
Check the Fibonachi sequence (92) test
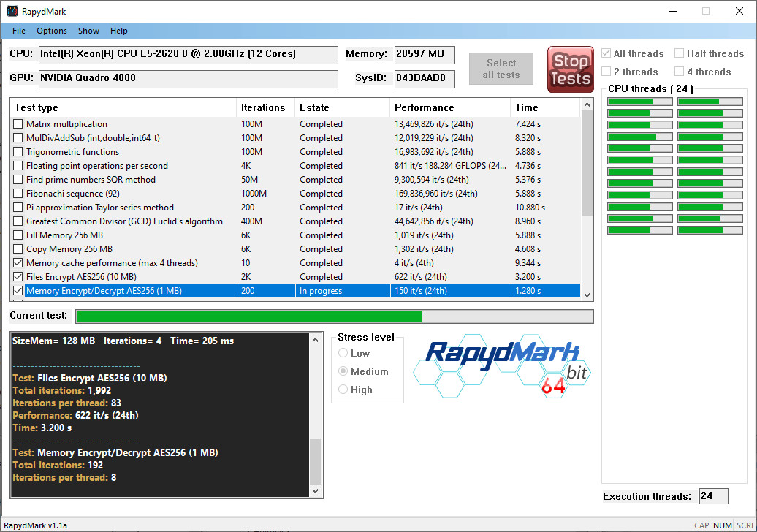[x=18, y=194]
